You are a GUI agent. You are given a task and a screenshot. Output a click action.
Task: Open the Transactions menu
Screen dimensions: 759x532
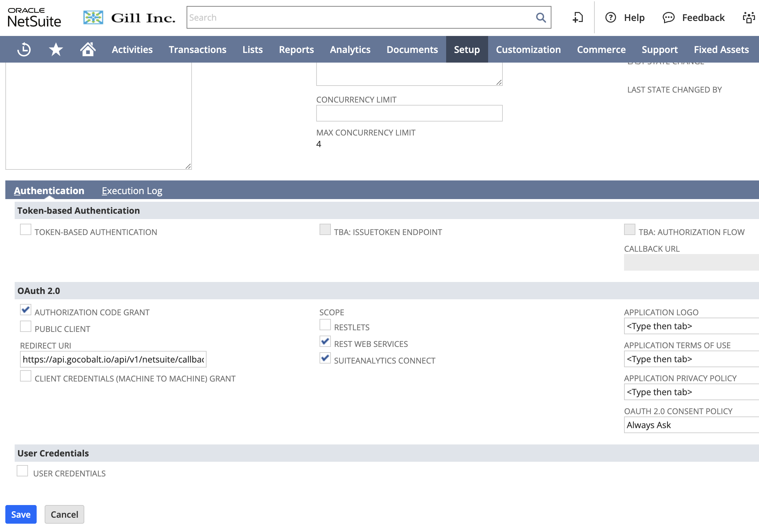tap(198, 49)
